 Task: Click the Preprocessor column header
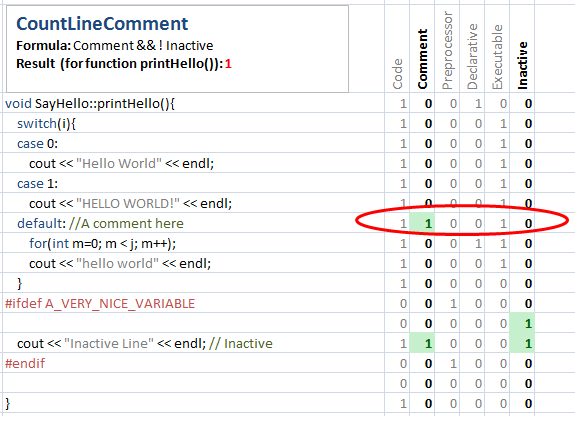coord(447,51)
